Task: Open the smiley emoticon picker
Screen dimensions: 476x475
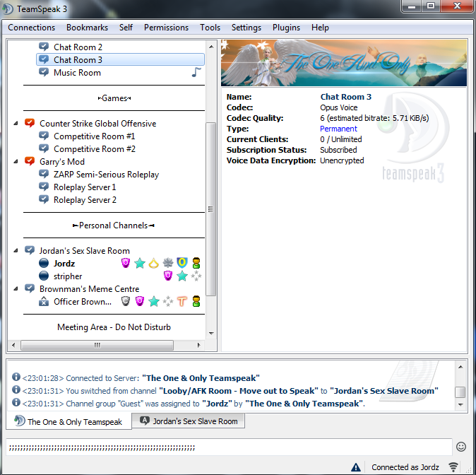Action: 461,447
